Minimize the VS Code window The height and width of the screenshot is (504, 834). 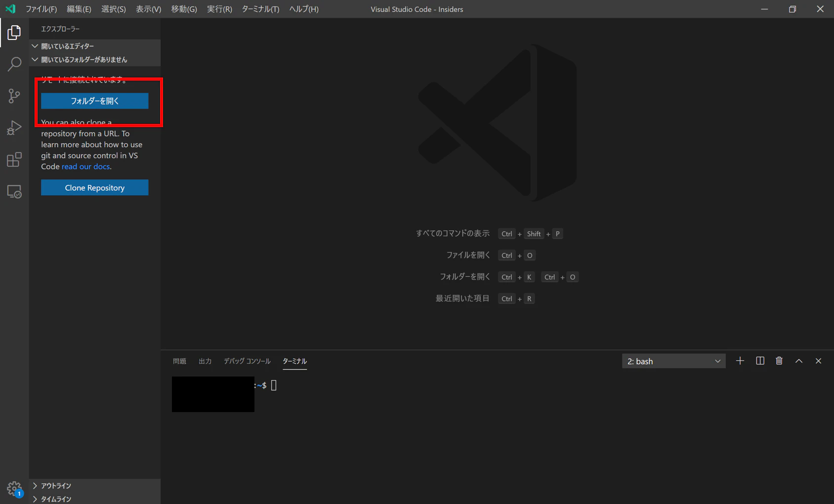click(764, 9)
